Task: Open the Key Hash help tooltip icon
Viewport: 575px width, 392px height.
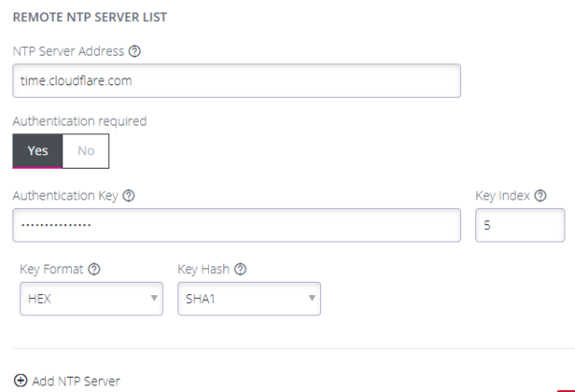Action: pyautogui.click(x=241, y=269)
